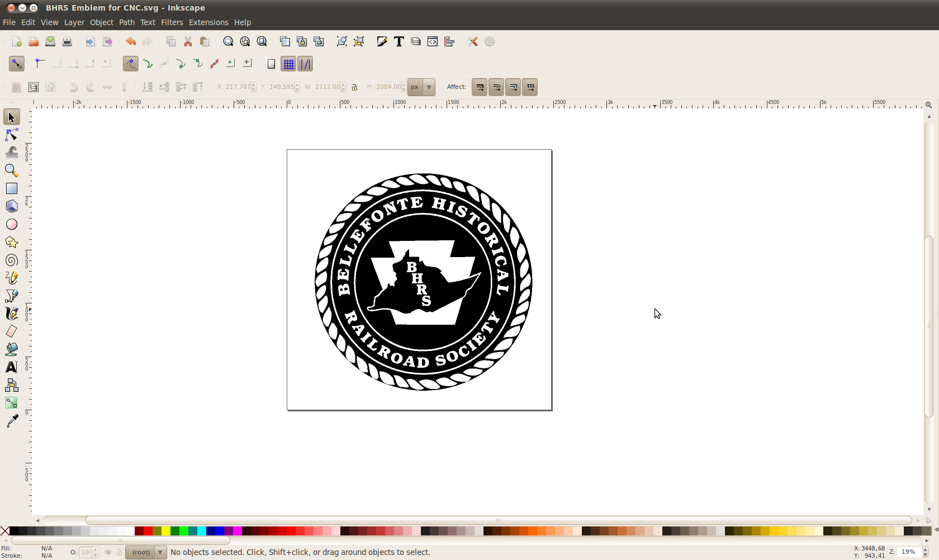Screen dimensions: 939x560
Task: Toggle move gradients along with objects
Action: pyautogui.click(x=513, y=87)
